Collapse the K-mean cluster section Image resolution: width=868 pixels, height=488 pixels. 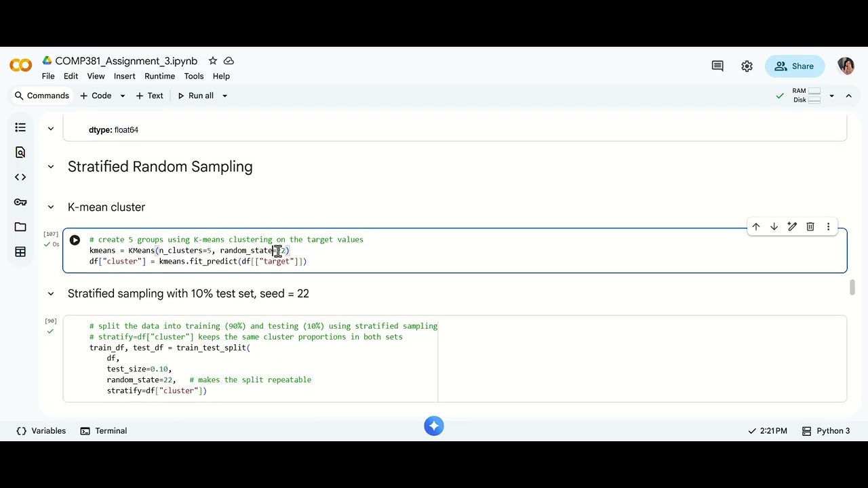[50, 207]
